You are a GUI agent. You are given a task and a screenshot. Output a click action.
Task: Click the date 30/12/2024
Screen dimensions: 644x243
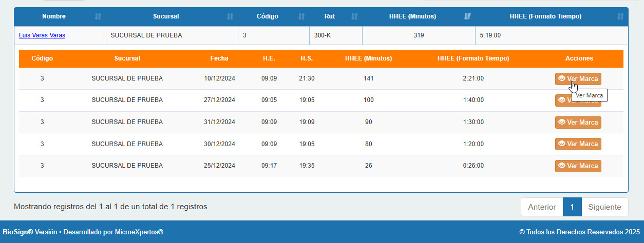point(219,144)
